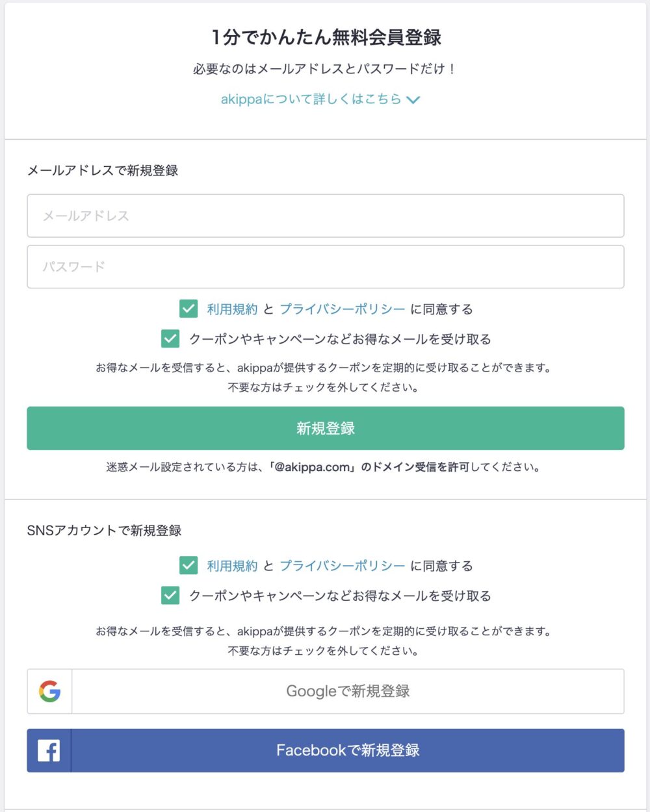
Task: Open the プライバシーポリシー link in the SNS section
Action: 343,566
